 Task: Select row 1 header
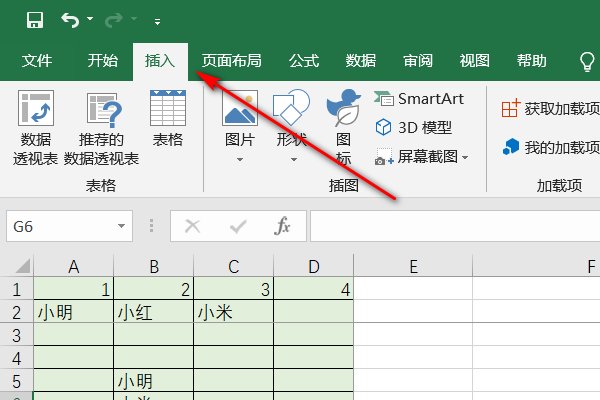point(16,289)
